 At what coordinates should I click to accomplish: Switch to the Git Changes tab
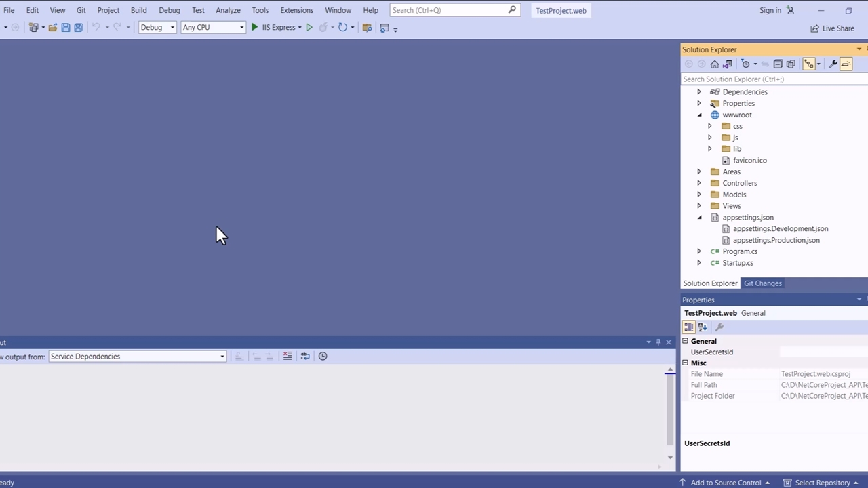tap(762, 283)
